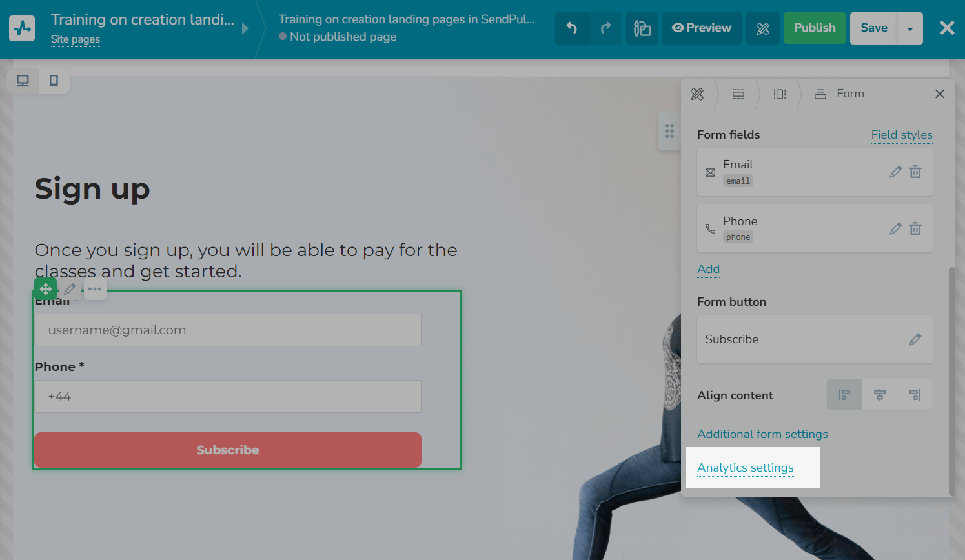Switch to desktop view mode
This screenshot has height=560, width=965.
click(x=23, y=81)
